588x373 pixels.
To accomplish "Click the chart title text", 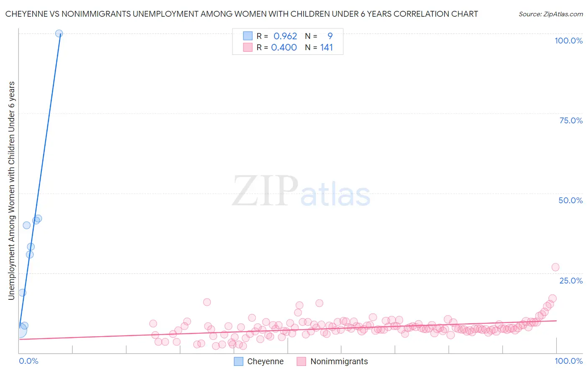I will click(242, 14).
